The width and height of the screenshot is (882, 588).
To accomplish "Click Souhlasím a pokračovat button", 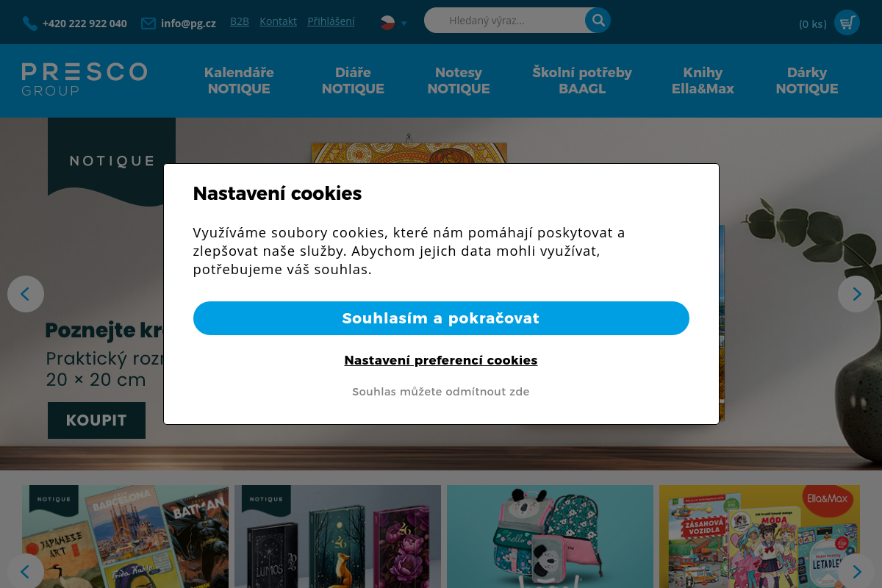I will pyautogui.click(x=441, y=318).
